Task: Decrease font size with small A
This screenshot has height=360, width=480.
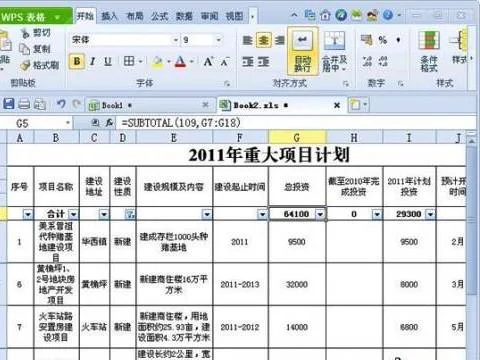Action: [225, 62]
